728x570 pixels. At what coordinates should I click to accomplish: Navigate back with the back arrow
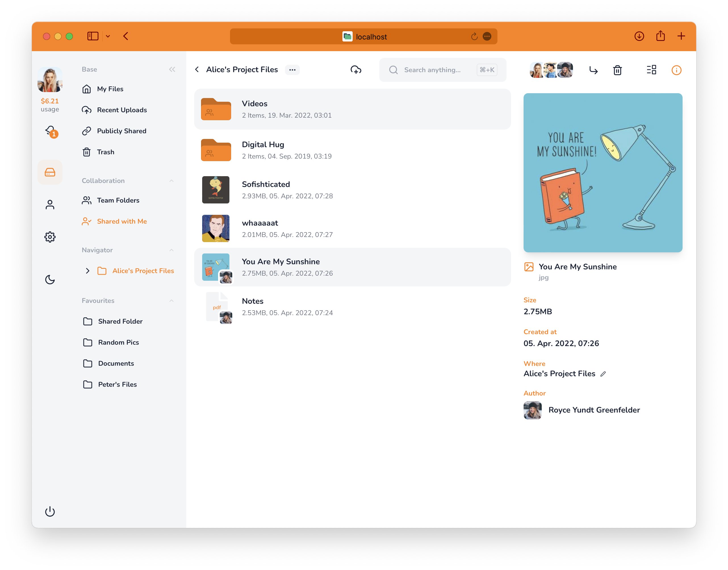(x=197, y=69)
